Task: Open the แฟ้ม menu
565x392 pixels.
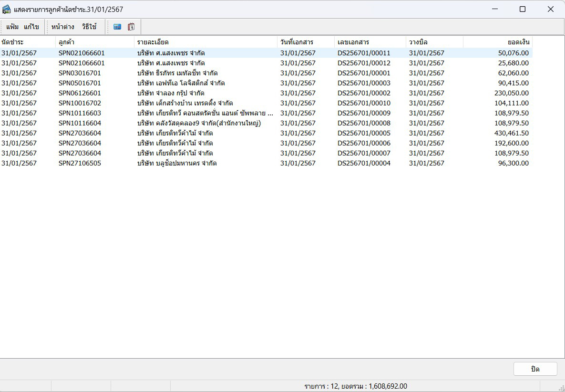Action: 12,27
